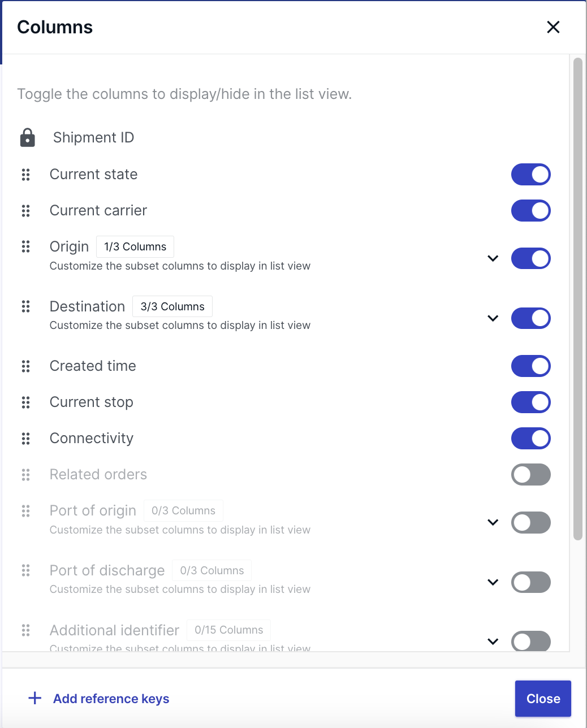Click the drag handle next to Current carrier

point(25,211)
